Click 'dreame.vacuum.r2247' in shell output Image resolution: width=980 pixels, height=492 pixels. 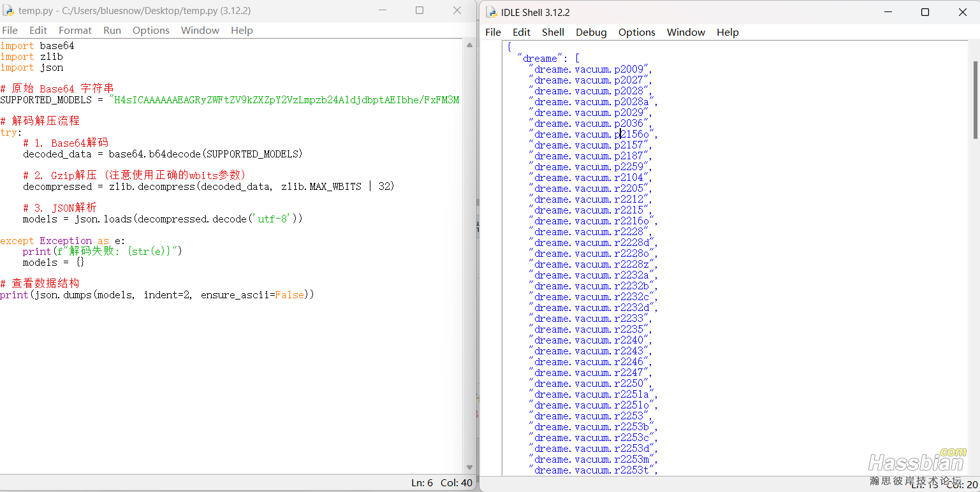point(590,373)
